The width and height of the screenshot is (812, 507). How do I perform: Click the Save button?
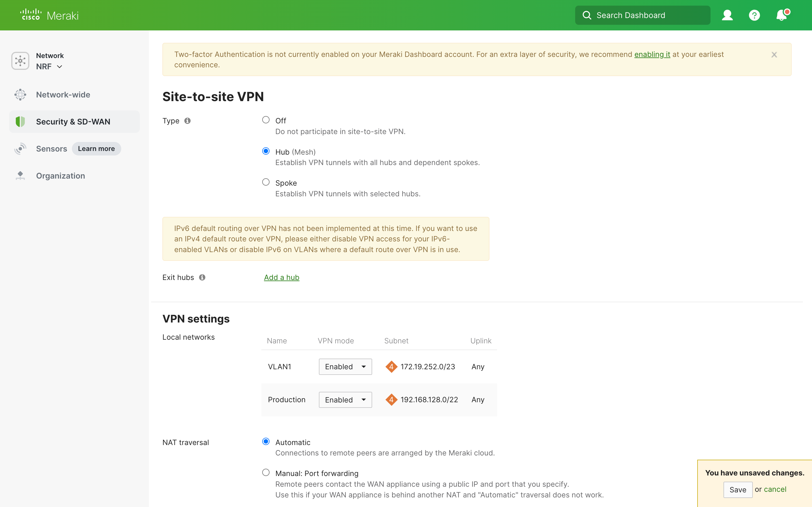tap(738, 490)
